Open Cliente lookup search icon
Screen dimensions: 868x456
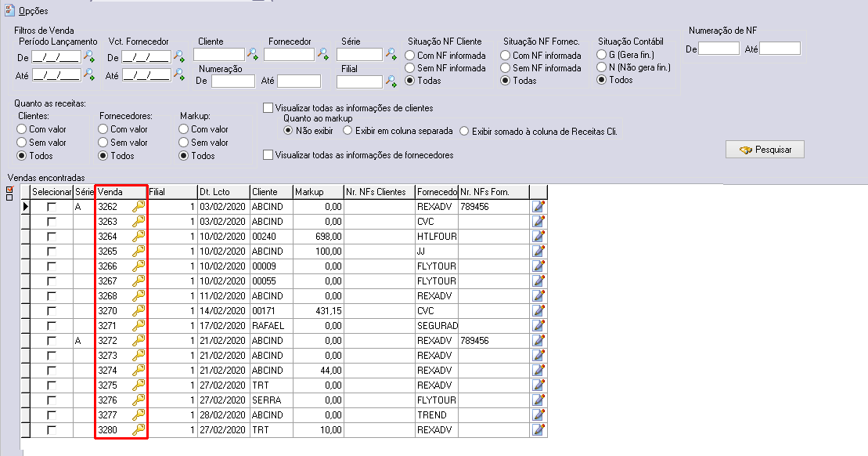click(253, 54)
